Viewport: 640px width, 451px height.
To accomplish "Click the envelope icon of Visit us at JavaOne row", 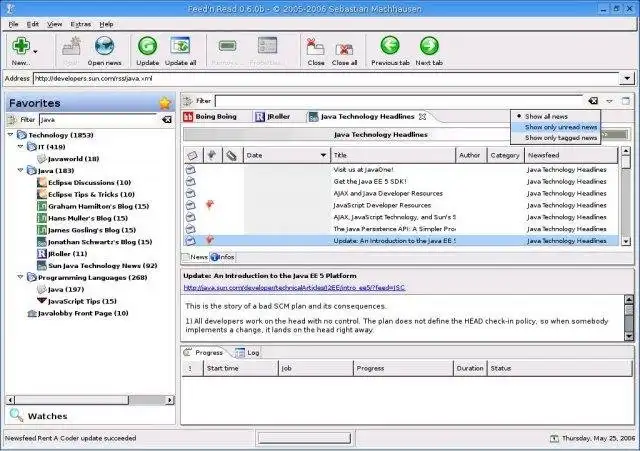I will click(x=191, y=169).
